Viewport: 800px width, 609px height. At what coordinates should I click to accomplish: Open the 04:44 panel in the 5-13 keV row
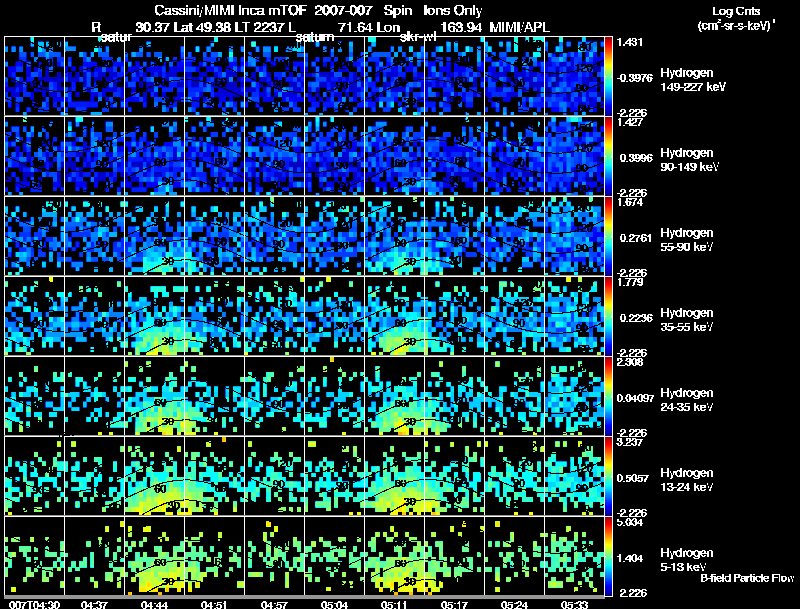point(155,556)
